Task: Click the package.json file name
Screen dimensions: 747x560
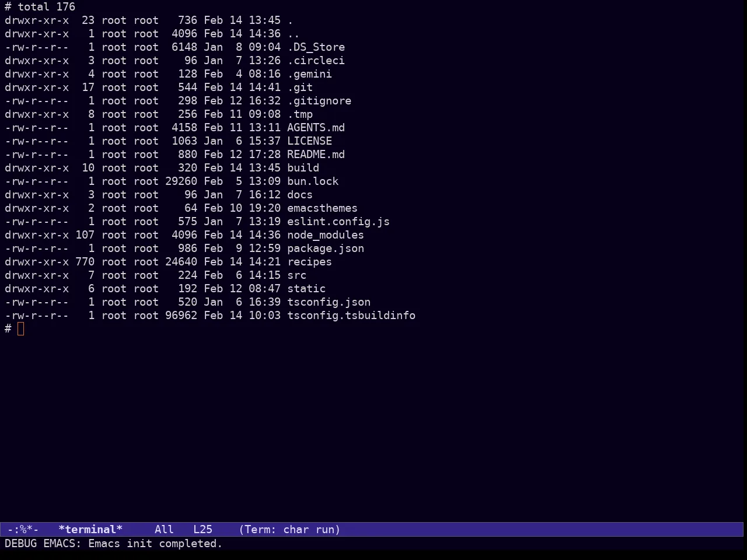Action: click(x=326, y=249)
